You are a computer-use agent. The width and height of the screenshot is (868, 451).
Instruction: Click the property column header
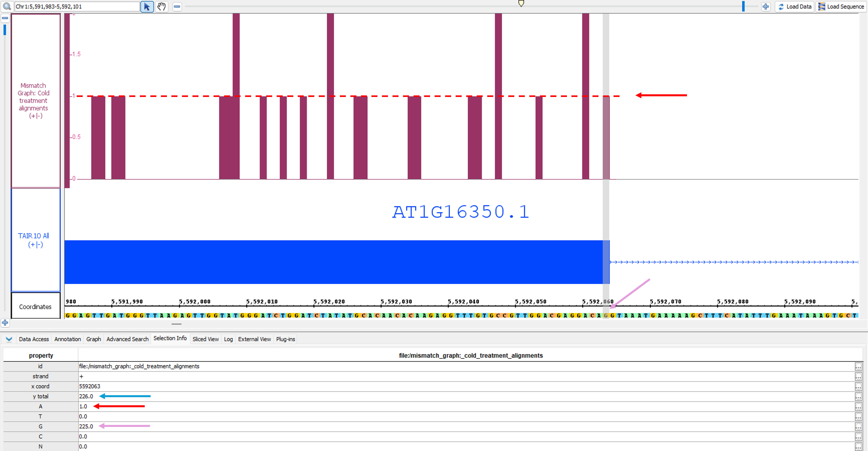coord(41,355)
